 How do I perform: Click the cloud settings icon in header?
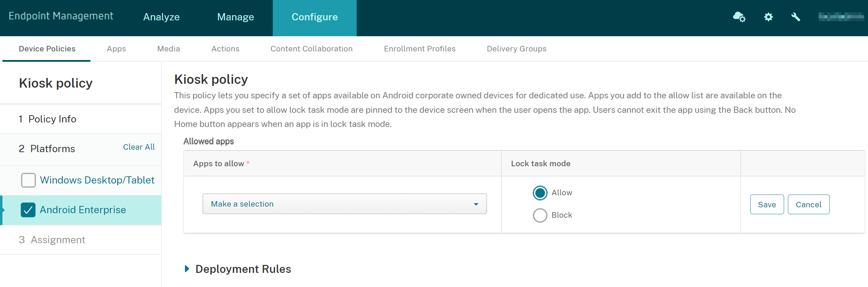[x=739, y=17]
